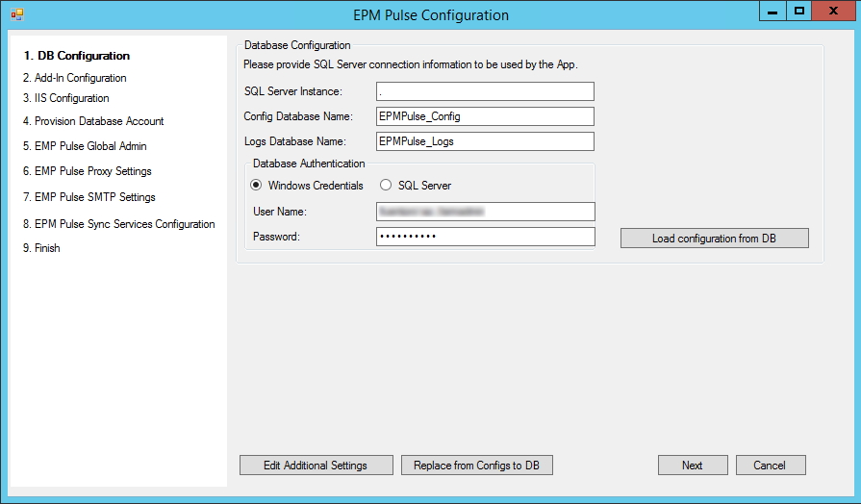Focus the SQL Server Instance field
The image size is (861, 504).
click(485, 91)
